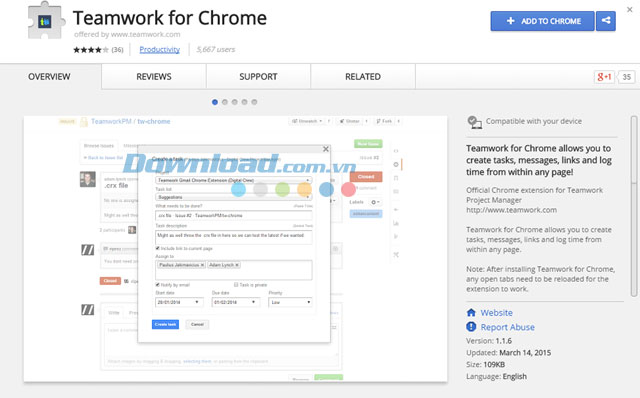Click the red Closed status button
This screenshot has width=640, height=398.
pos(366,176)
